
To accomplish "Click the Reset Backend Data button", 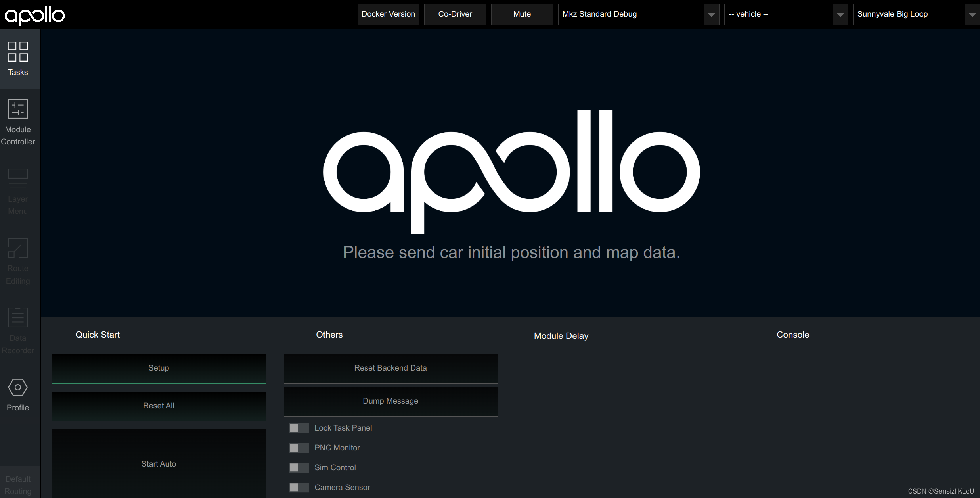I will (x=390, y=368).
